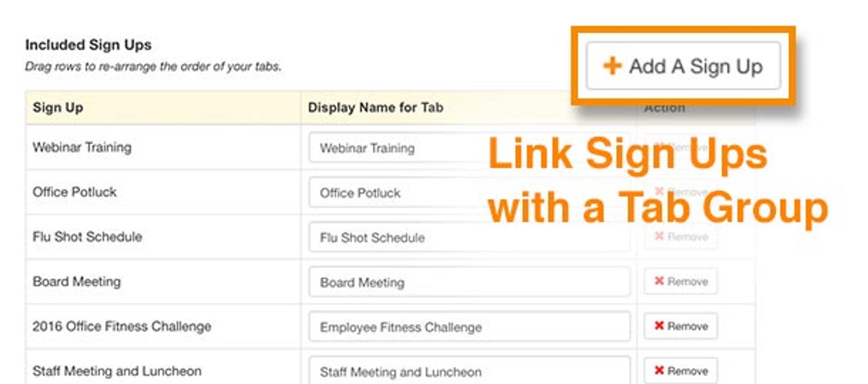This screenshot has width=868, height=384.
Task: Click the faded X icon for Office Potluck
Action: click(659, 191)
